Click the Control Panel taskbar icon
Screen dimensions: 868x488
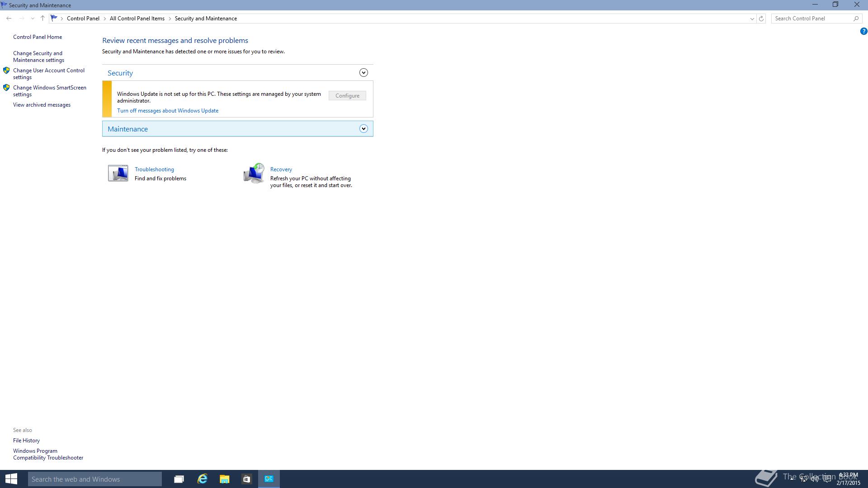point(269,479)
